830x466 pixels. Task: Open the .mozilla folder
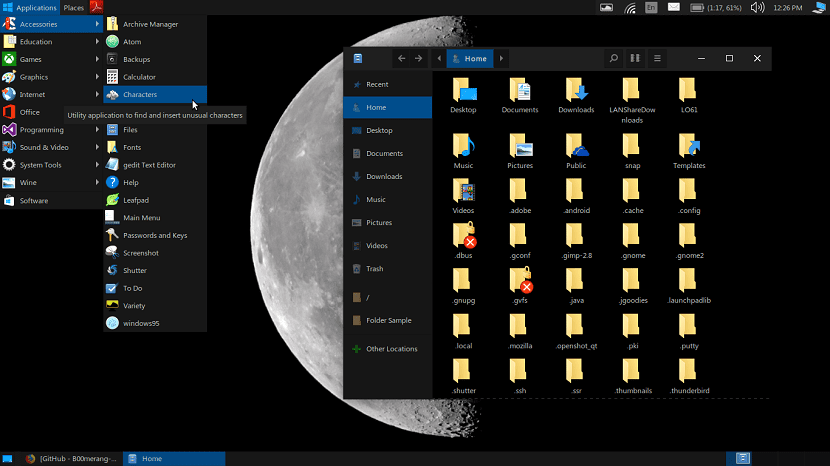519,329
